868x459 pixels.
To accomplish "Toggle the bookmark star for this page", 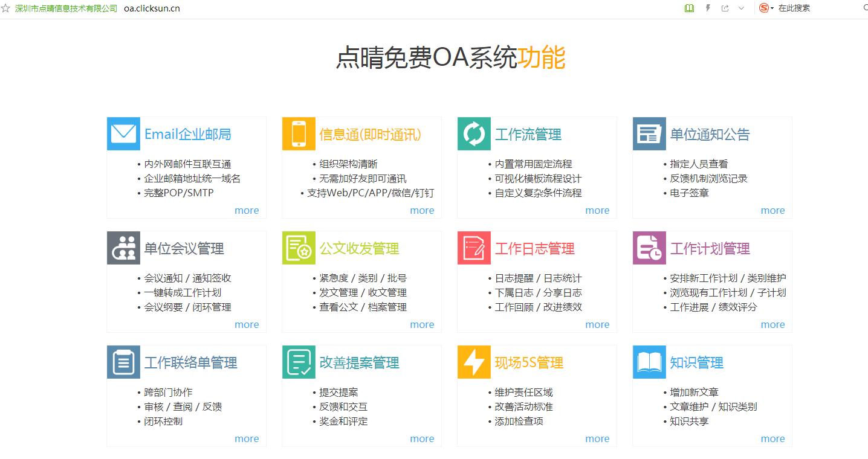I will pyautogui.click(x=7, y=8).
